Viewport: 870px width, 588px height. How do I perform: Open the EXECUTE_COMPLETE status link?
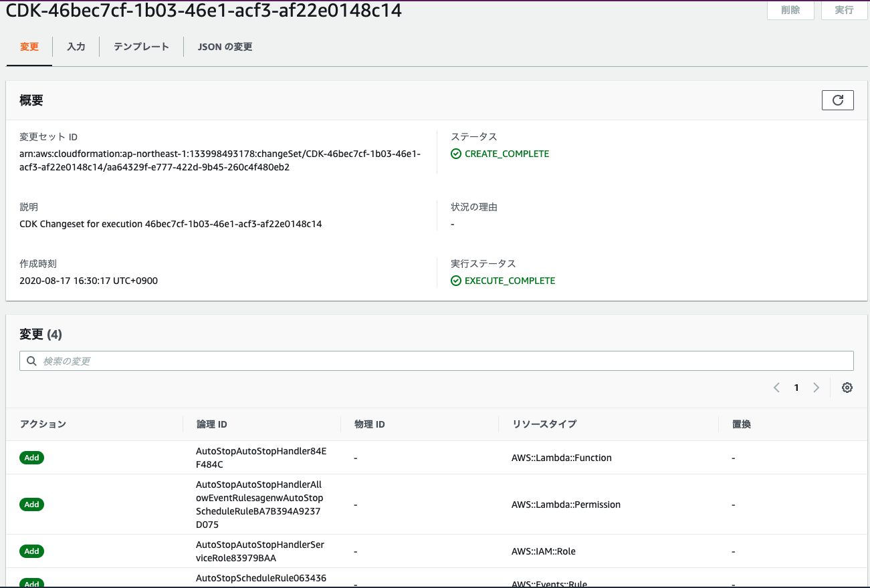pyautogui.click(x=510, y=281)
